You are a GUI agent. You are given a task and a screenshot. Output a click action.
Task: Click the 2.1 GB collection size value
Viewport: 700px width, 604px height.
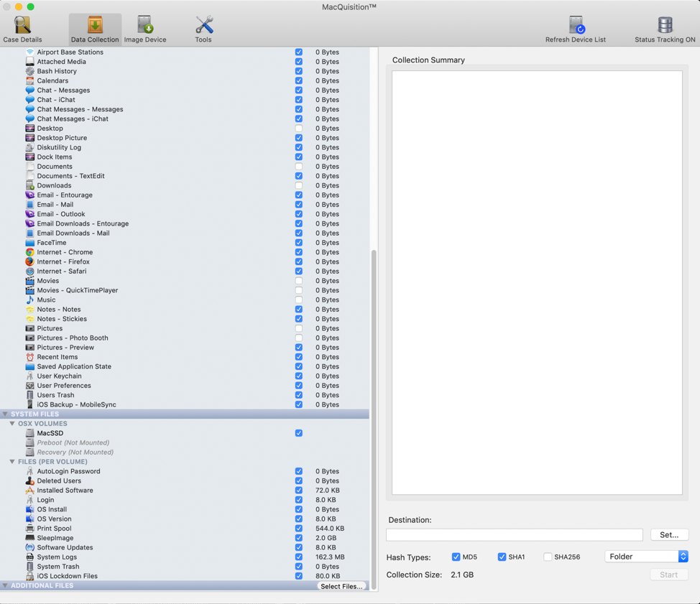click(462, 575)
